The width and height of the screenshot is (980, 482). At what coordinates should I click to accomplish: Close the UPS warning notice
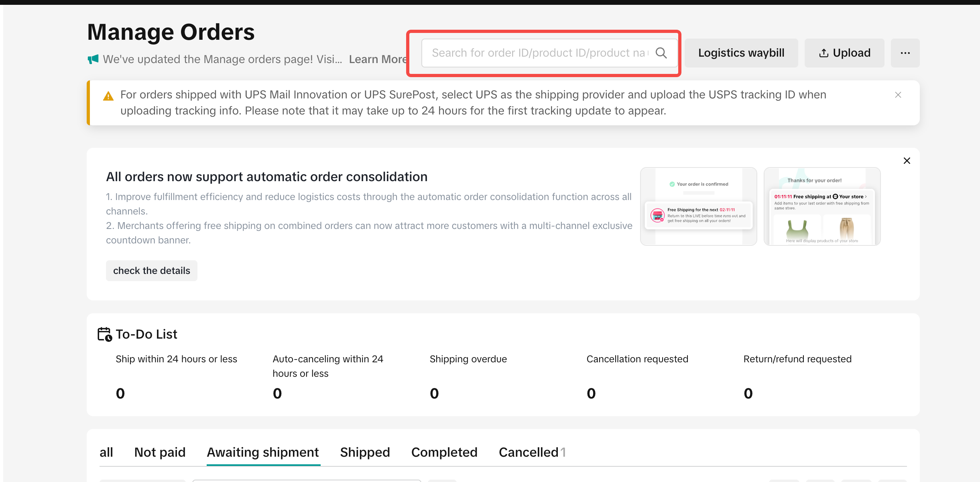[x=898, y=95]
